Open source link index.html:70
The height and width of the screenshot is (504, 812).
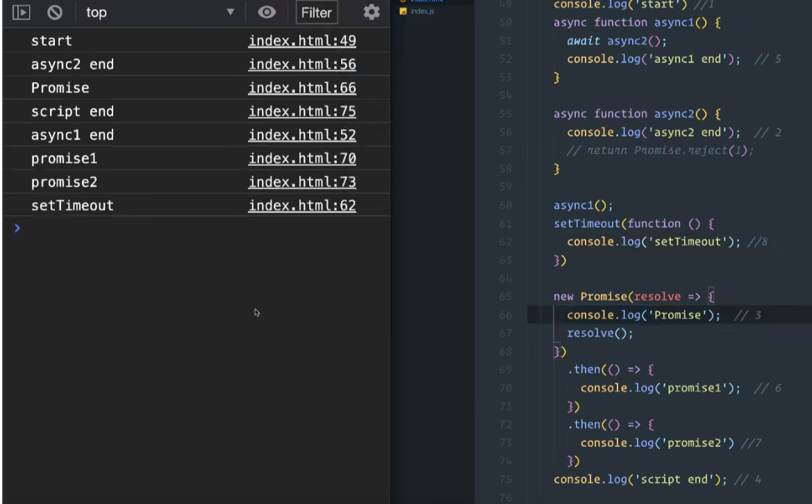tap(302, 159)
